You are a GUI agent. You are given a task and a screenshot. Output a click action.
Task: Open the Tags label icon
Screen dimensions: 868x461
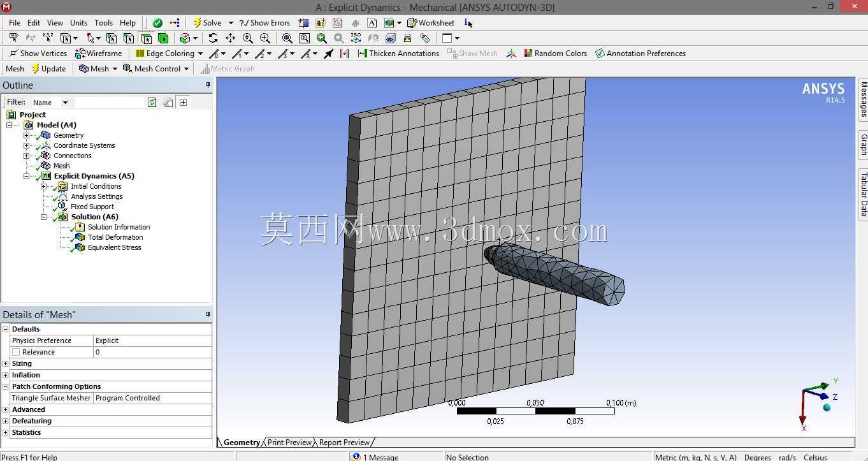pos(425,38)
